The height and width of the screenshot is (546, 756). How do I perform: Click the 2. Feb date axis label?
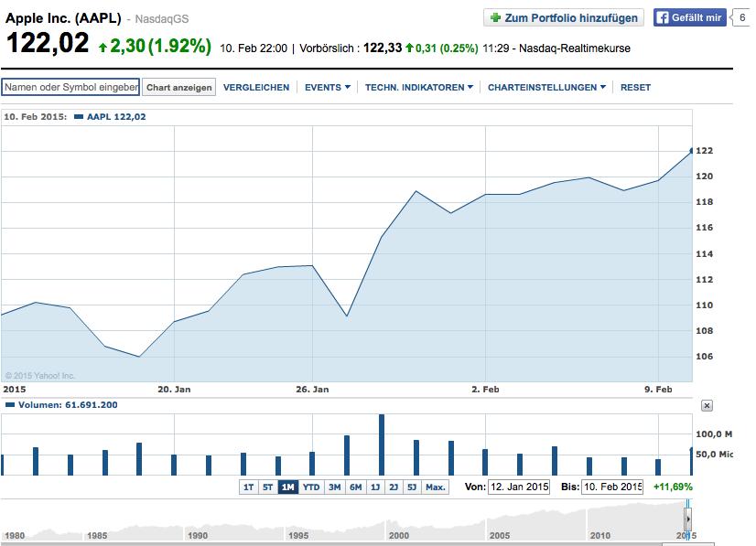pyautogui.click(x=485, y=390)
